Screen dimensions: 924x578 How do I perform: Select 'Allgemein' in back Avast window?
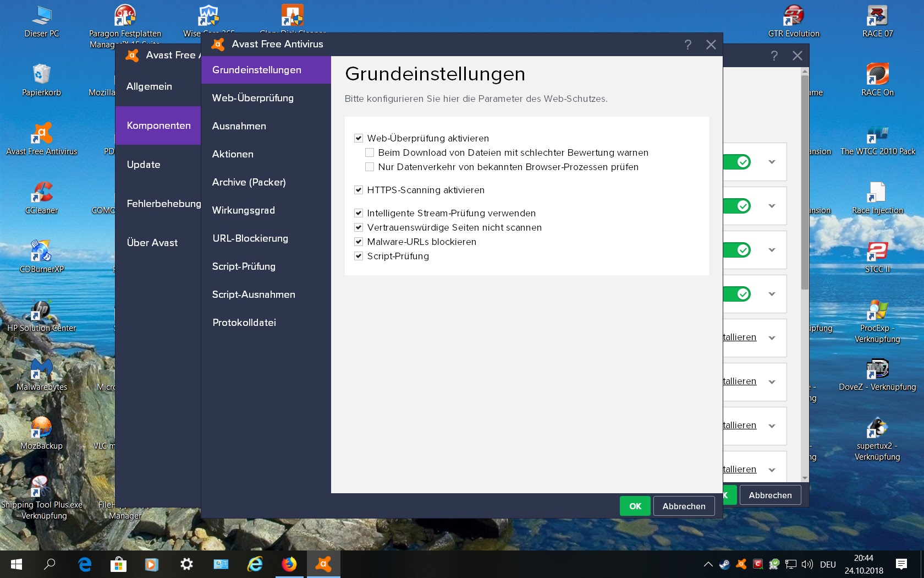click(158, 86)
